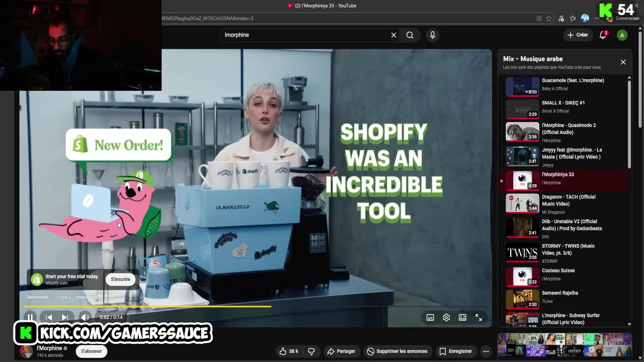Save the video with Enregistrer
644x362 pixels.
point(455,351)
